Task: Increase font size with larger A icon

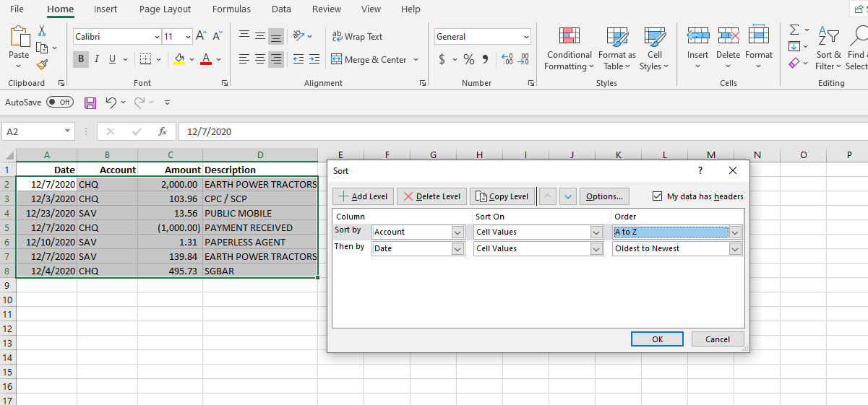Action: (x=201, y=36)
